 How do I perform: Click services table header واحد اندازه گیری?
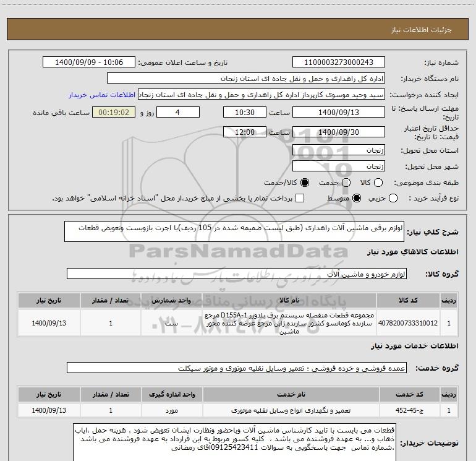coord(172,394)
